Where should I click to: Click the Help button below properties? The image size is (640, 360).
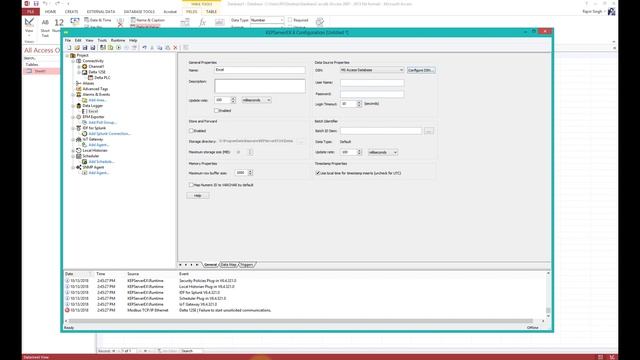pos(198,196)
